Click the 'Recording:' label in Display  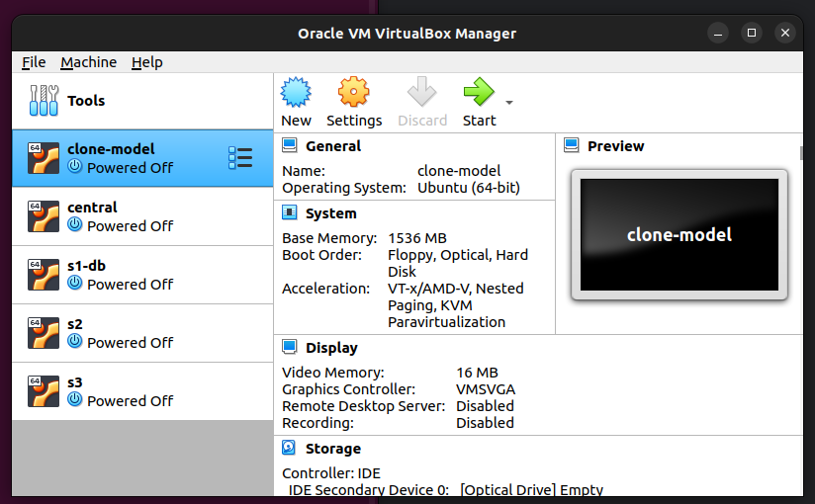tap(317, 423)
